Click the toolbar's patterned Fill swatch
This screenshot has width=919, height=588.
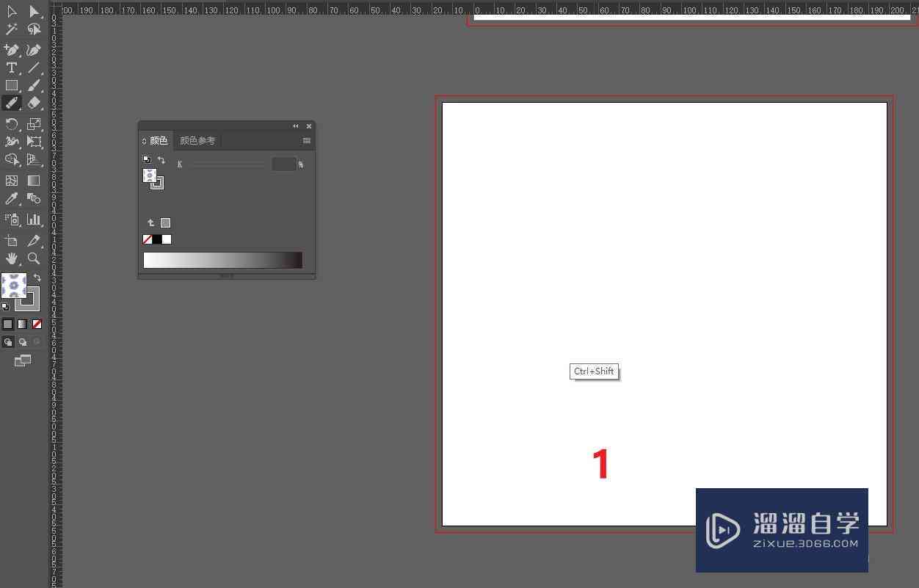pyautogui.click(x=13, y=285)
